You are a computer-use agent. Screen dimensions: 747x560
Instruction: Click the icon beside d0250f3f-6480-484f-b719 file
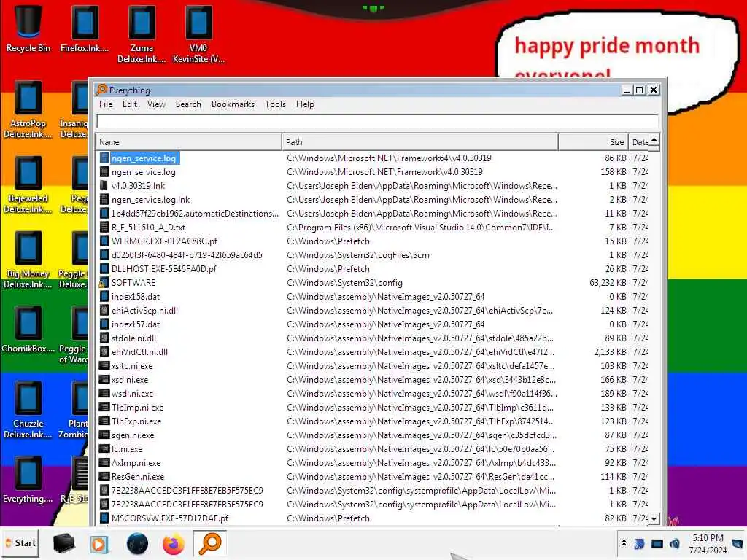[x=104, y=254]
